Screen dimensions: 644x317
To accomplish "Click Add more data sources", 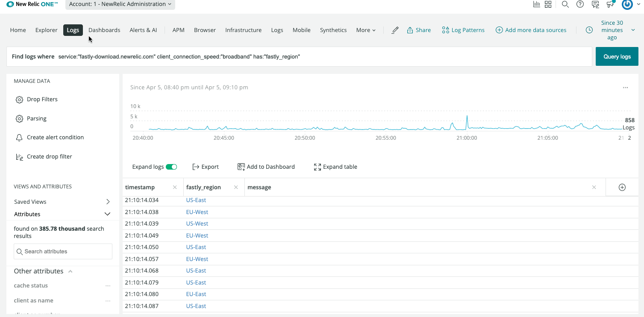I will point(531,30).
